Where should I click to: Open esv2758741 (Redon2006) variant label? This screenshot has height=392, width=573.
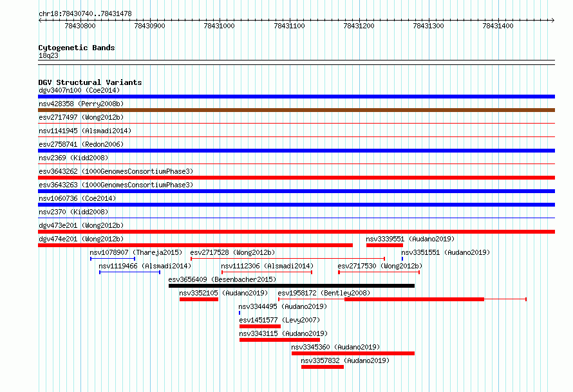point(81,144)
